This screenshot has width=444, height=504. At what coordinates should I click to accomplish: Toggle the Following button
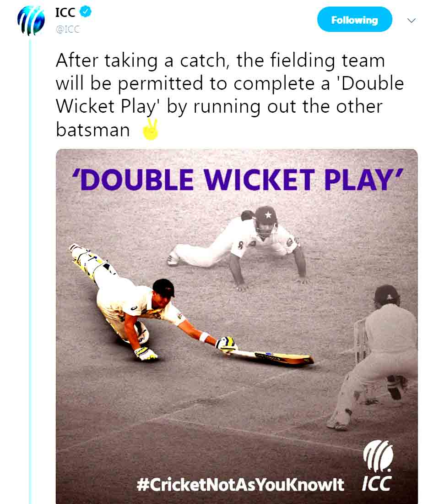point(354,20)
